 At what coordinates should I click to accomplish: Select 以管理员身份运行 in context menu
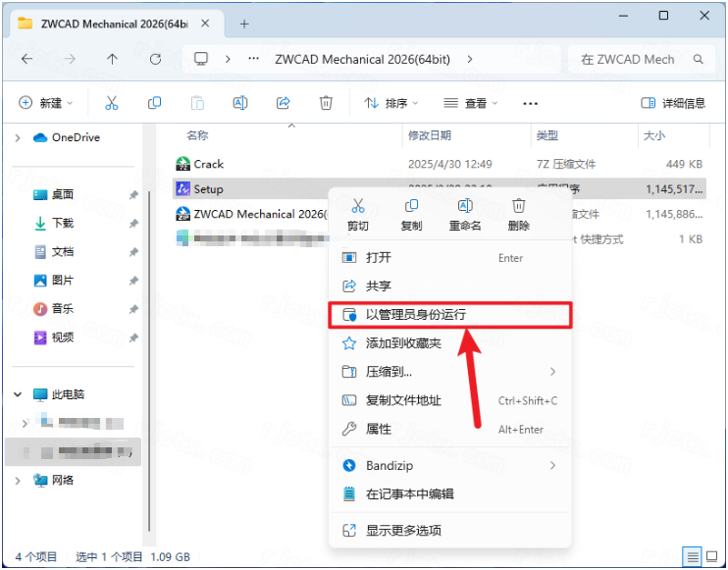click(416, 315)
